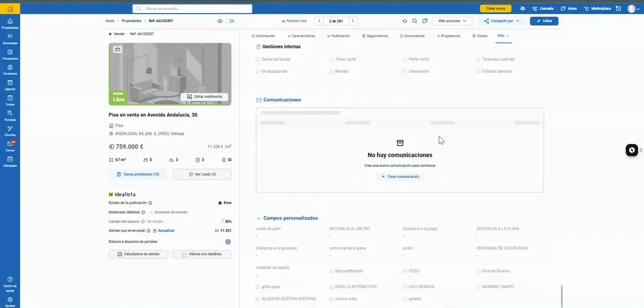Click the chat bubbles icon in toolbar
Viewport: 644px width, 308px height.
coord(425,21)
